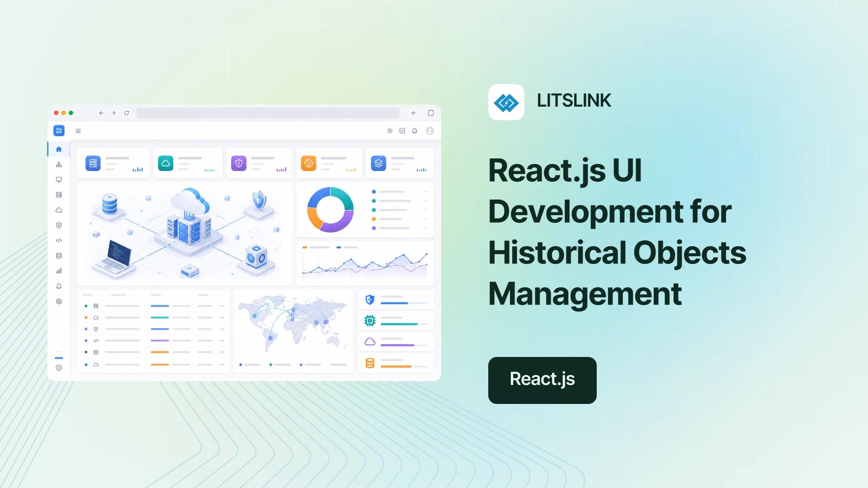Open the cloud sidebar item
This screenshot has height=488, width=868.
pyautogui.click(x=59, y=210)
